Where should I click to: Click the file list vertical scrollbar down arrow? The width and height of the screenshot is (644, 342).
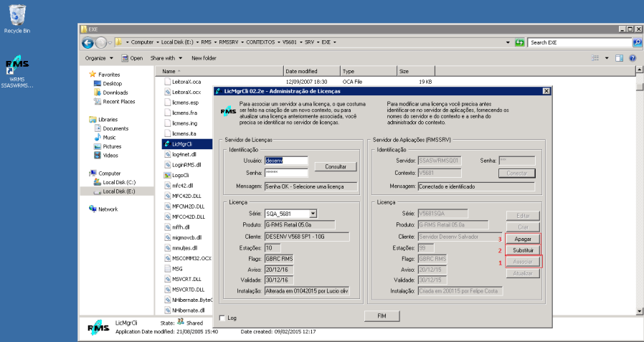(x=639, y=311)
